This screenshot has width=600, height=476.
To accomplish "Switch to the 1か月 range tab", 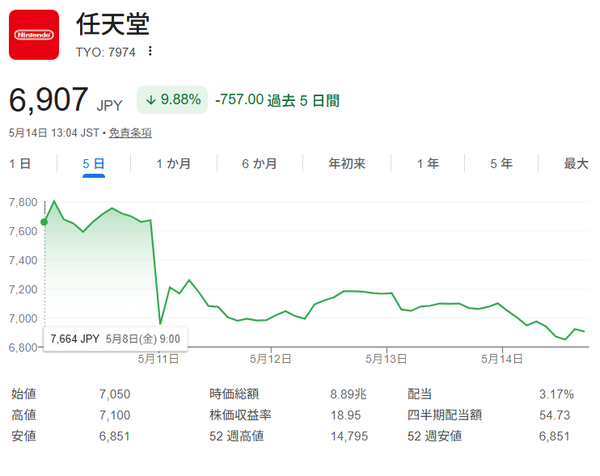I will (173, 164).
